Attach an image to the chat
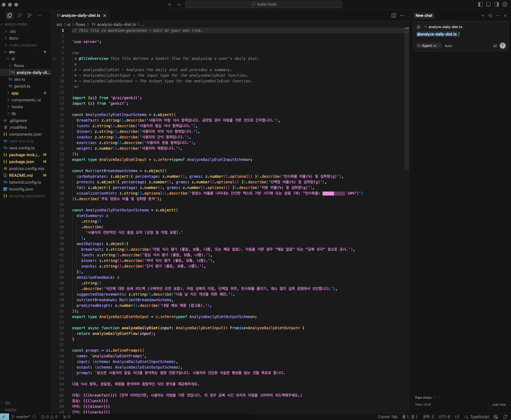The image size is (511, 420). (x=495, y=46)
